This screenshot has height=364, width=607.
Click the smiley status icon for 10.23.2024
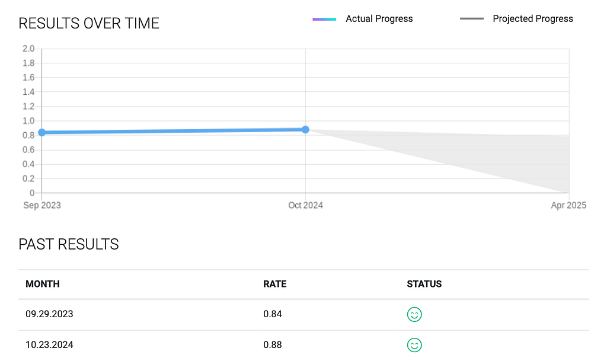[x=414, y=345]
